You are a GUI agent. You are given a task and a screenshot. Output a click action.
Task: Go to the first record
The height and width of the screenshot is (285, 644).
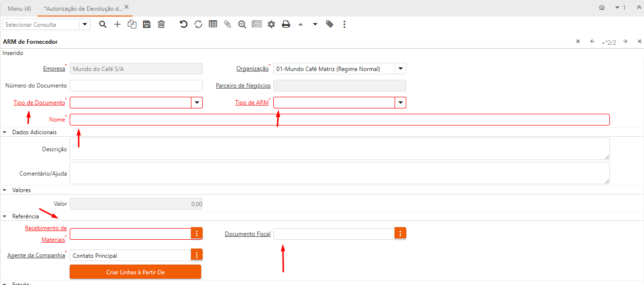coord(578,42)
